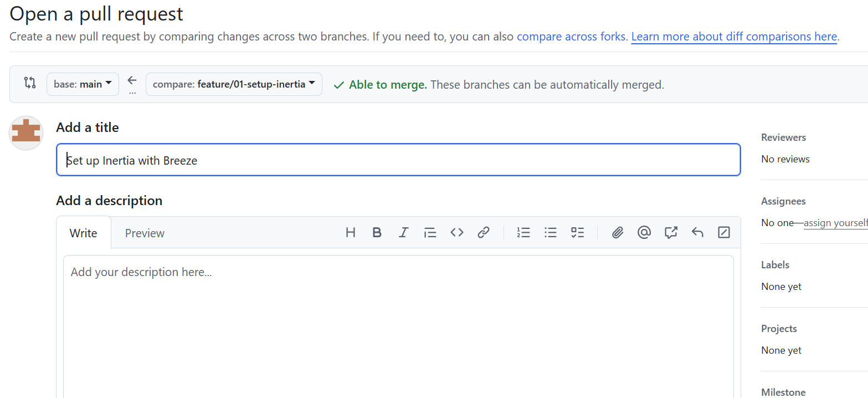This screenshot has width=868, height=398.
Task: Open the compare: feature/01-setup-inertia dropdown
Action: pyautogui.click(x=234, y=84)
